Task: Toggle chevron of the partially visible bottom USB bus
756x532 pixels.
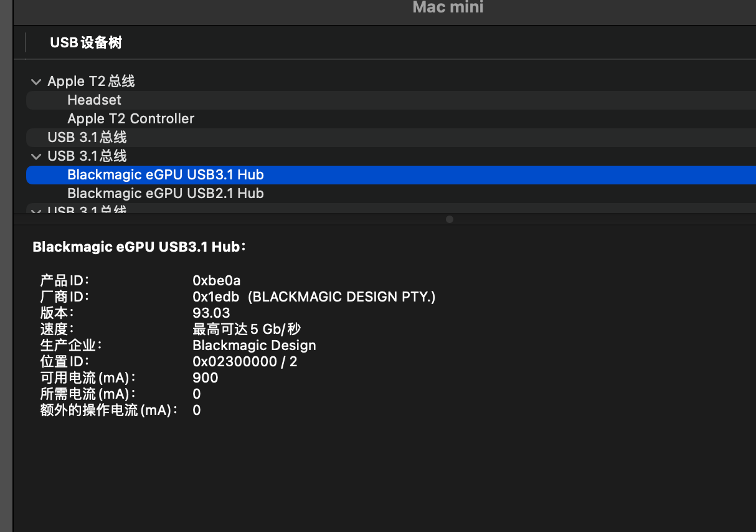Action: point(35,211)
